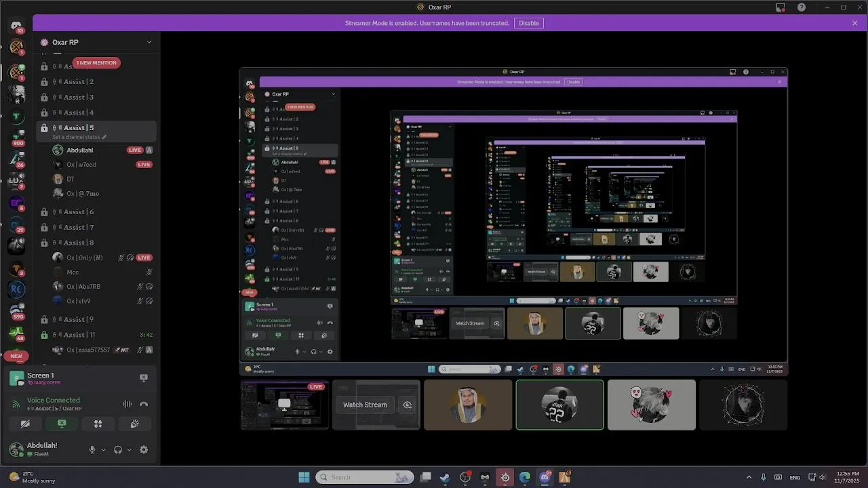This screenshot has width=868, height=488.
Task: Select the green-bordered jersey 22 participant tile
Action: coord(559,405)
